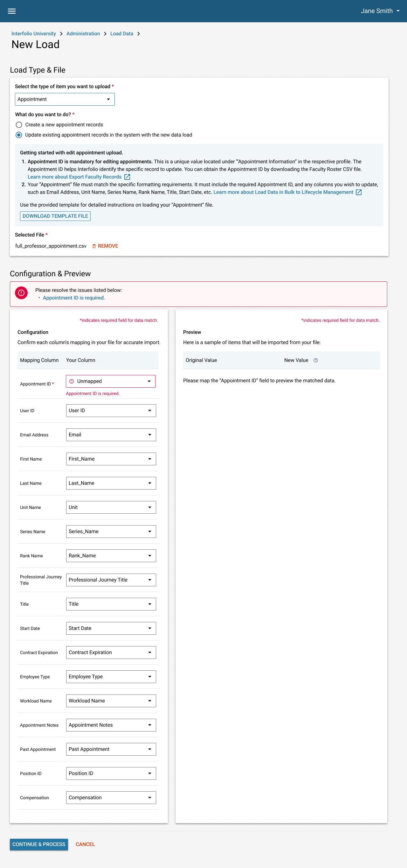Navigate to Load Data breadcrumb
The image size is (407, 868).
(121, 34)
